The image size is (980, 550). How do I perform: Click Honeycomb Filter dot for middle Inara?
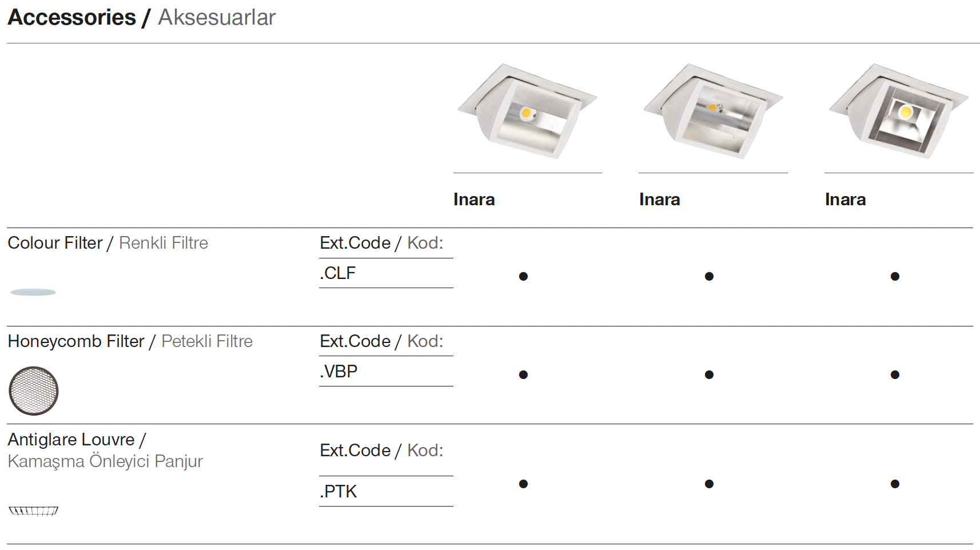click(x=709, y=375)
